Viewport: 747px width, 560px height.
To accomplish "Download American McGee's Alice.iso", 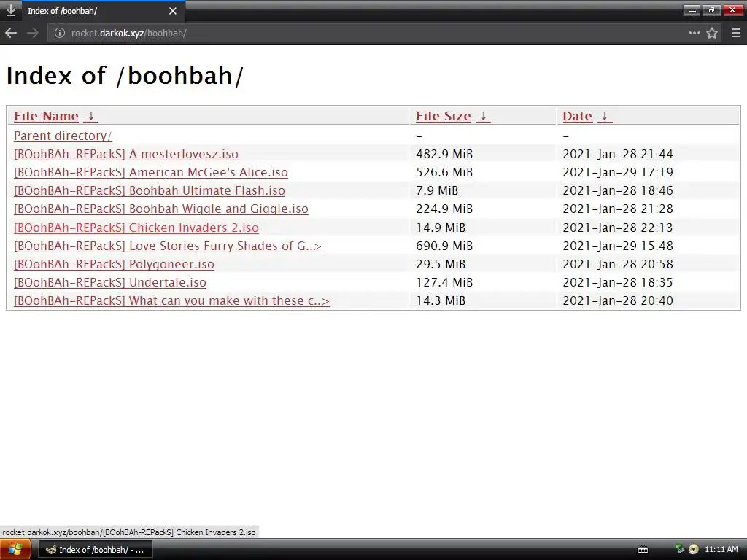I will 151,172.
